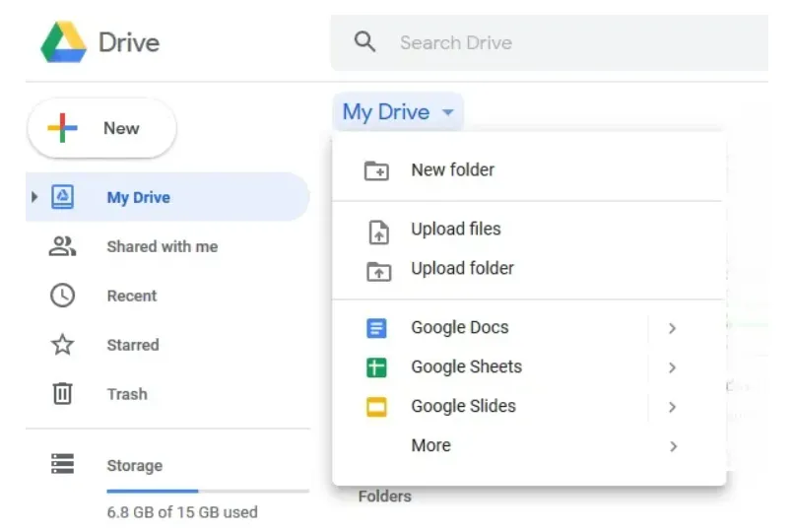The width and height of the screenshot is (790, 532).
Task: Click the My Drive heading text
Action: (386, 112)
